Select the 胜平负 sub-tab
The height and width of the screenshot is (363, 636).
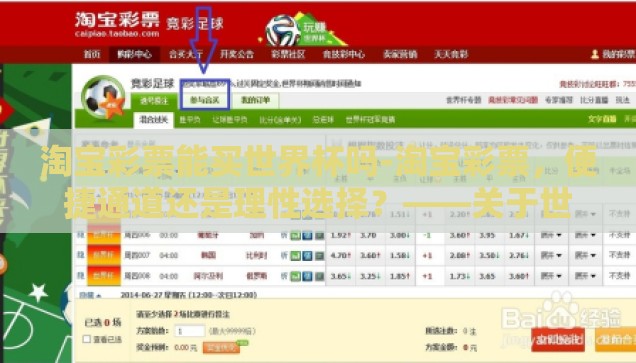(190, 120)
